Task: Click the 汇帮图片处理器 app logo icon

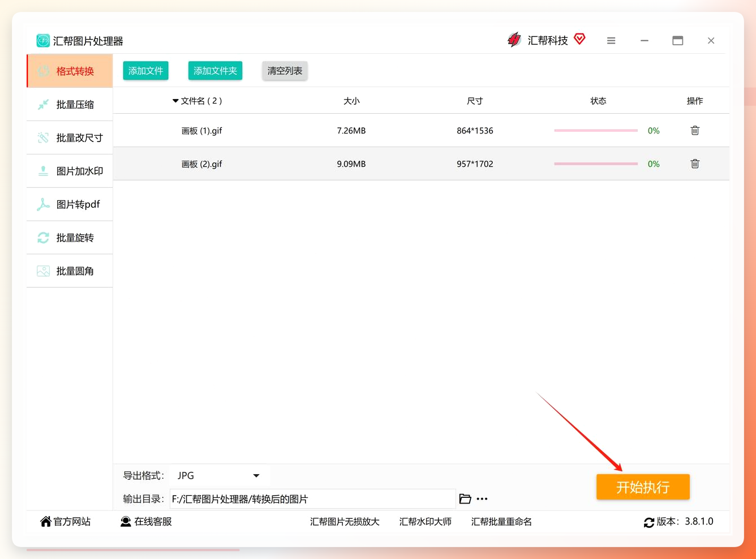Action: [43, 41]
